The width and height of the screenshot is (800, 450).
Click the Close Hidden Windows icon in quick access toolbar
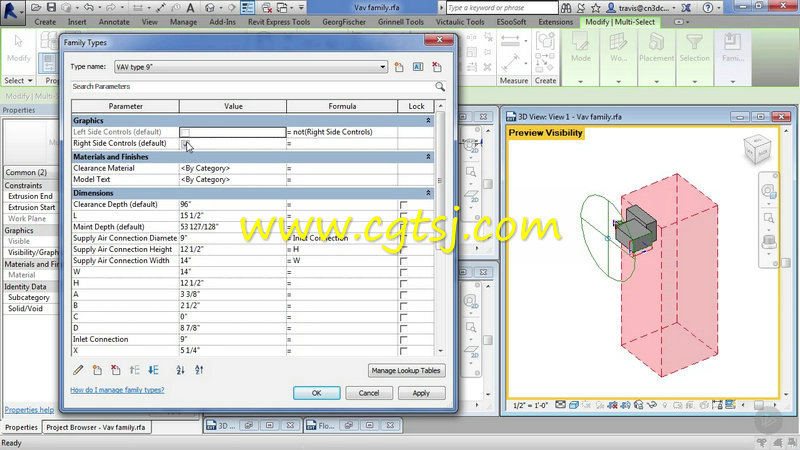pos(267,8)
